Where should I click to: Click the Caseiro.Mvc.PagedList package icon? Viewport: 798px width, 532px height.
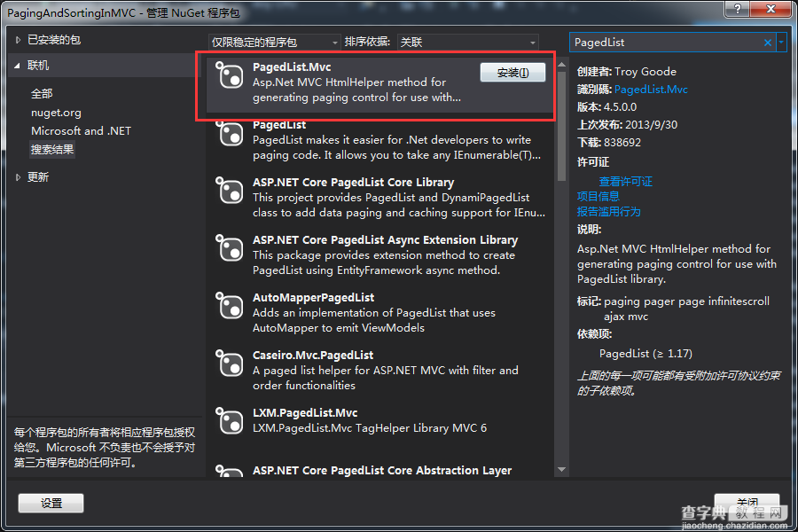coord(230,363)
